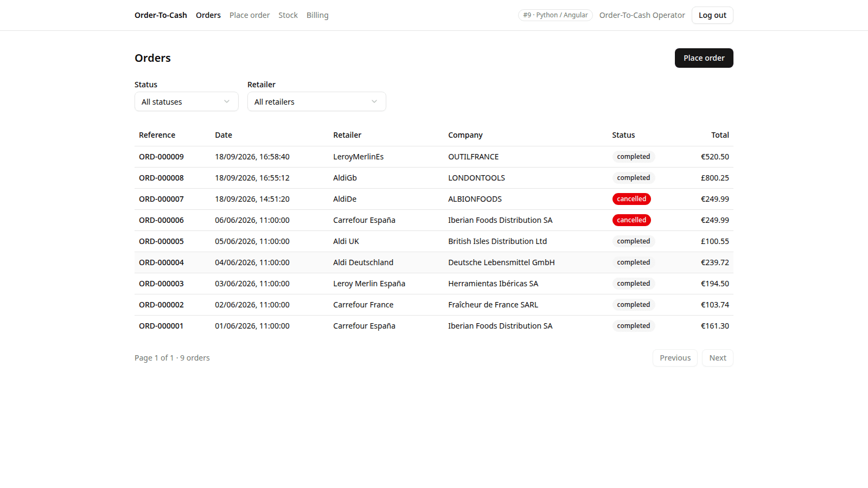Click Fraîcheur de France SARL cell
The image size is (868, 488).
[493, 305]
